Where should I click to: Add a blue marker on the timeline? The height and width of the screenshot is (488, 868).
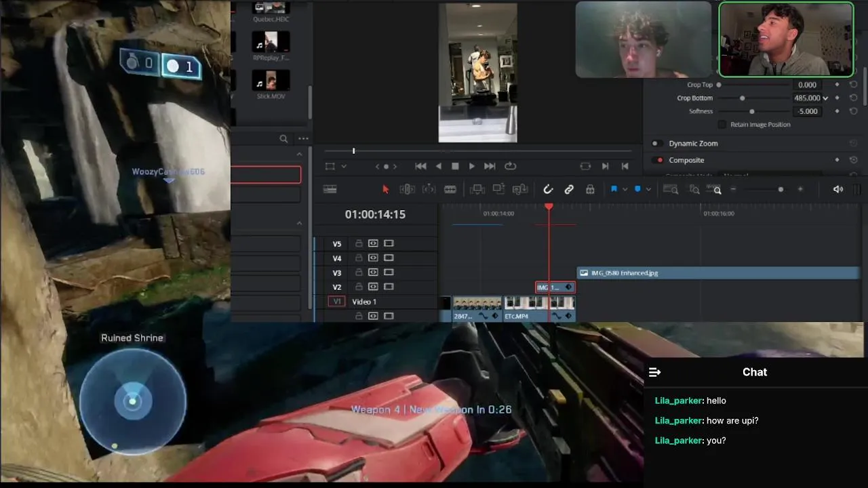pyautogui.click(x=637, y=189)
